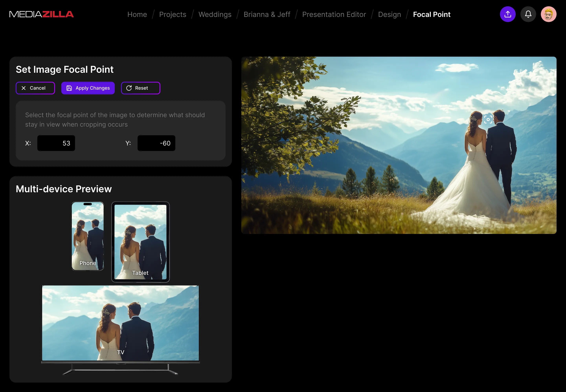Click the purple upload icon button
The height and width of the screenshot is (392, 566).
[x=508, y=14]
